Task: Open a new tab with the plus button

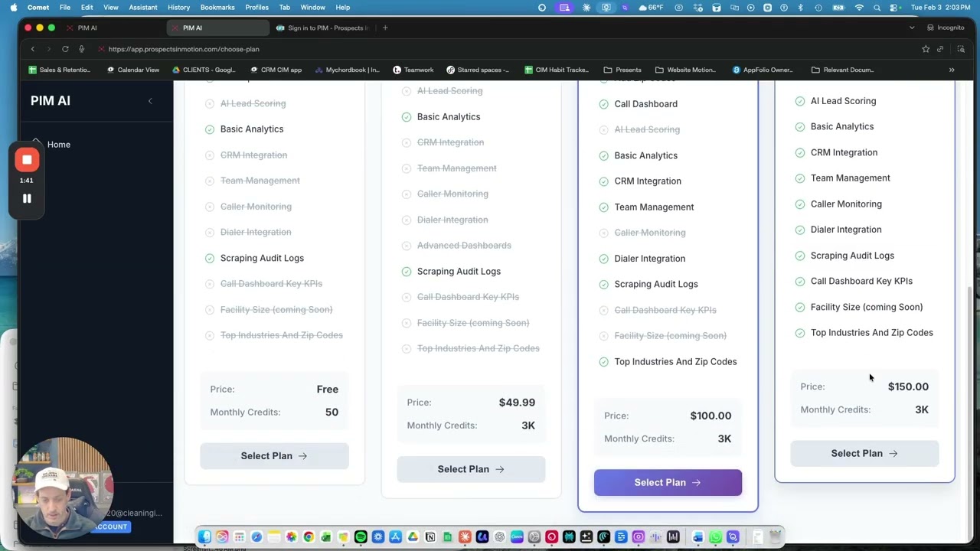Action: pos(385,28)
